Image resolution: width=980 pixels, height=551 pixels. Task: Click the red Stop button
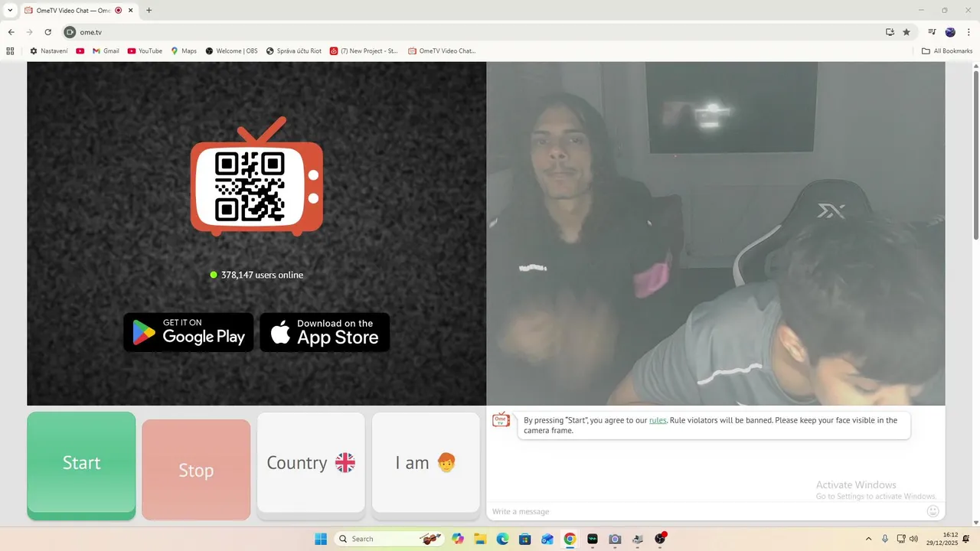[x=196, y=470]
